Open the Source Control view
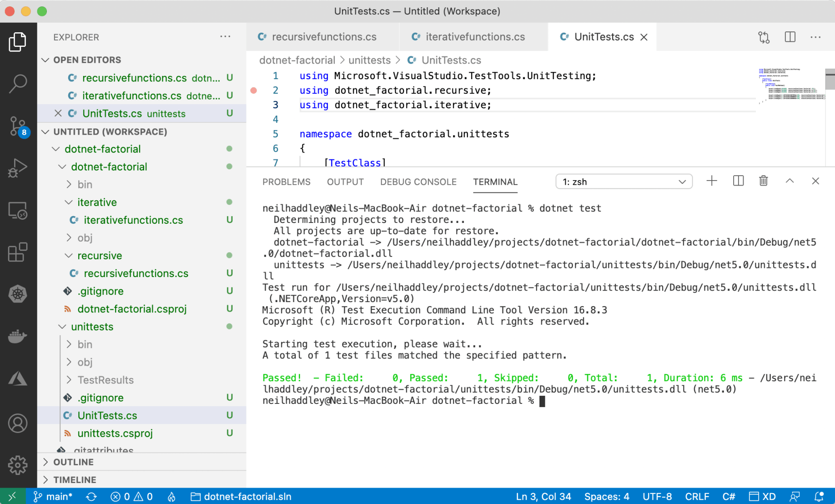Image resolution: width=835 pixels, height=504 pixels. click(x=18, y=126)
